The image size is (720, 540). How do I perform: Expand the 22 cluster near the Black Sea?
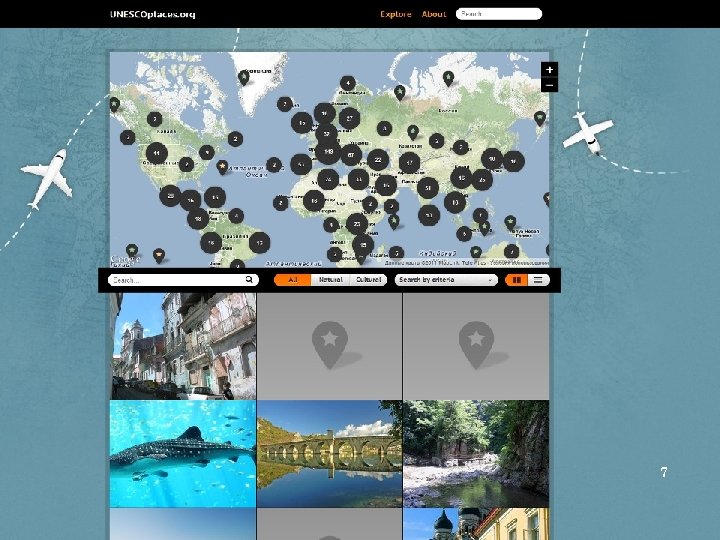[378, 160]
